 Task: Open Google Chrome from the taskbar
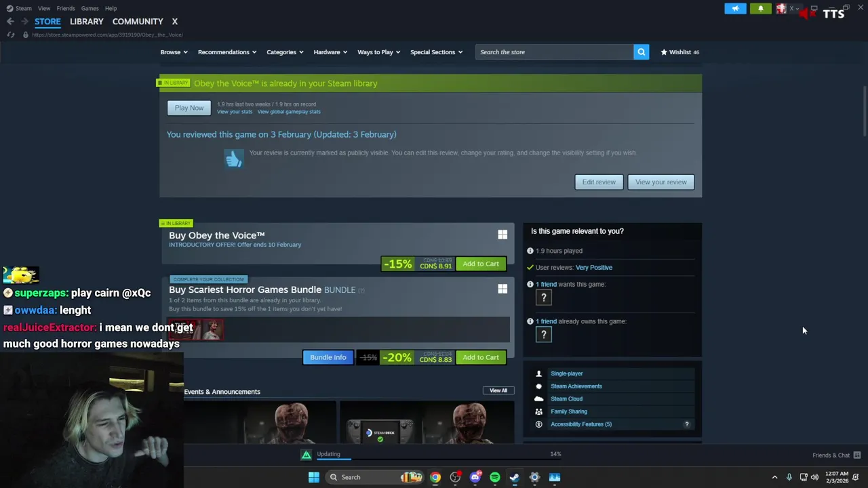coord(435,477)
